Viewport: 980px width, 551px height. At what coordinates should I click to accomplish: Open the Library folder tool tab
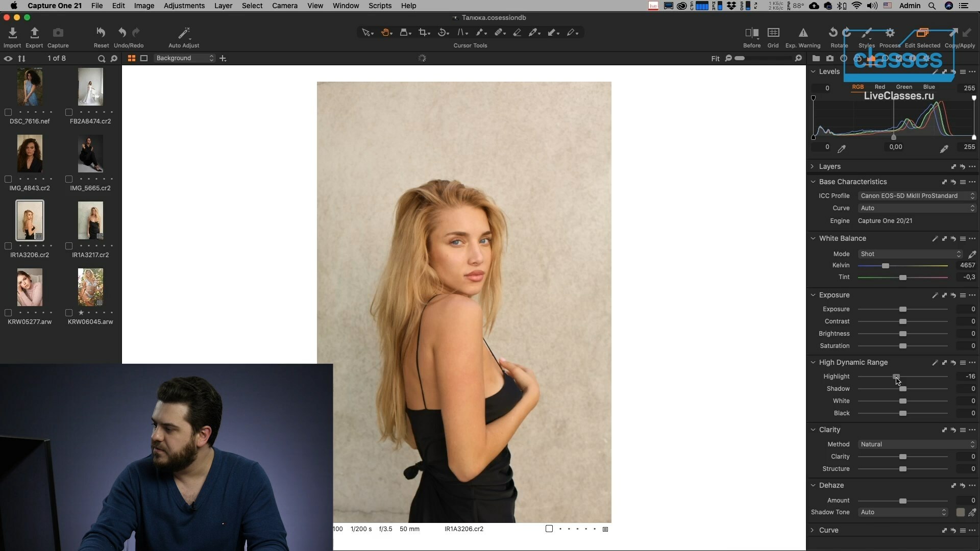[x=816, y=59]
